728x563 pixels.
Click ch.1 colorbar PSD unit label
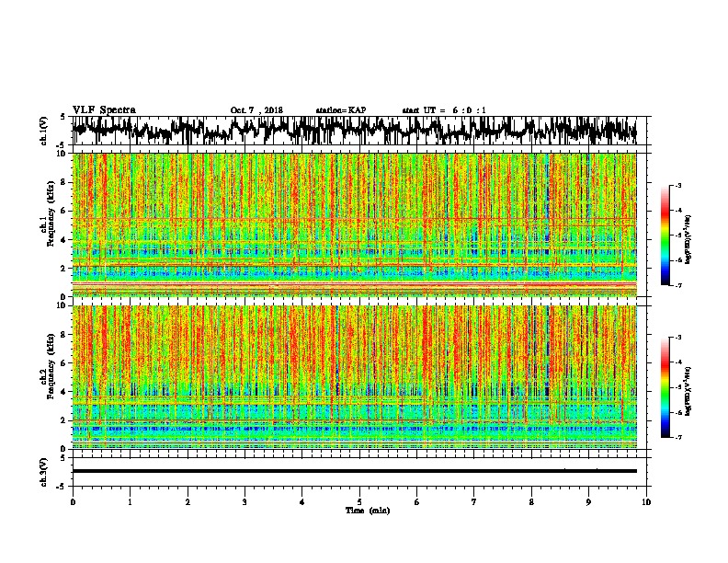pyautogui.click(x=688, y=239)
